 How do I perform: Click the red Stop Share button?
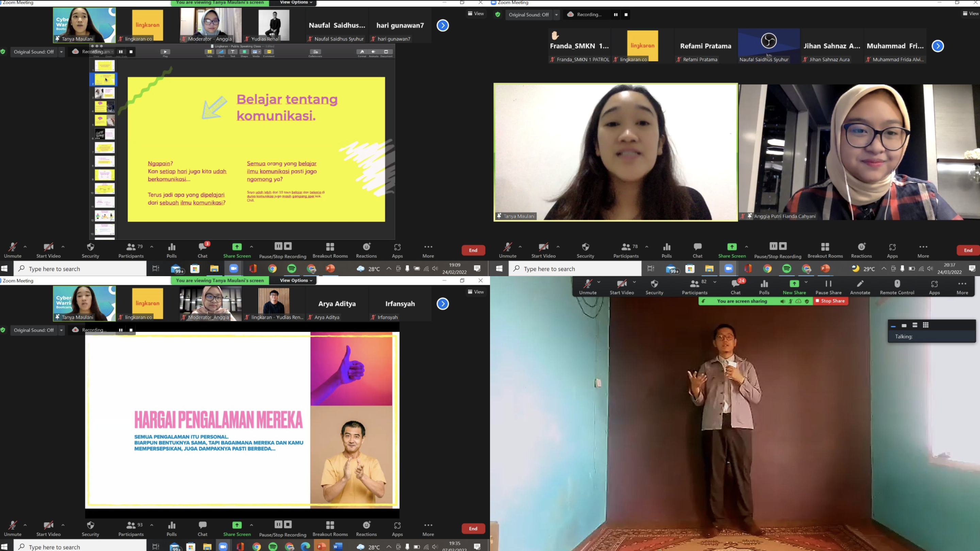point(830,301)
